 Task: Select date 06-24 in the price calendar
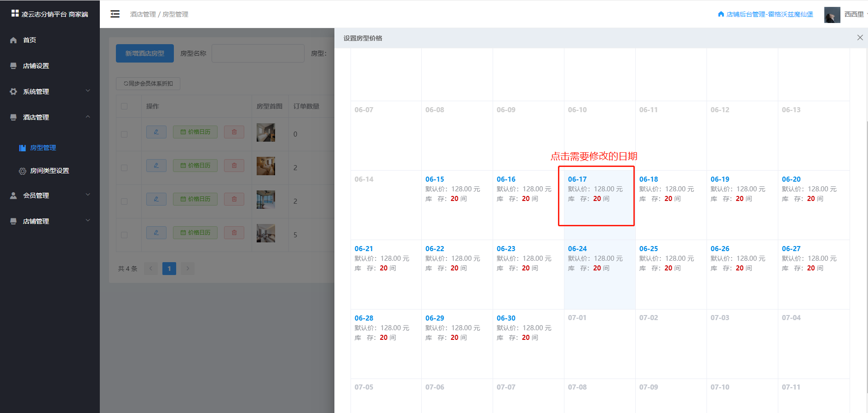pyautogui.click(x=600, y=275)
